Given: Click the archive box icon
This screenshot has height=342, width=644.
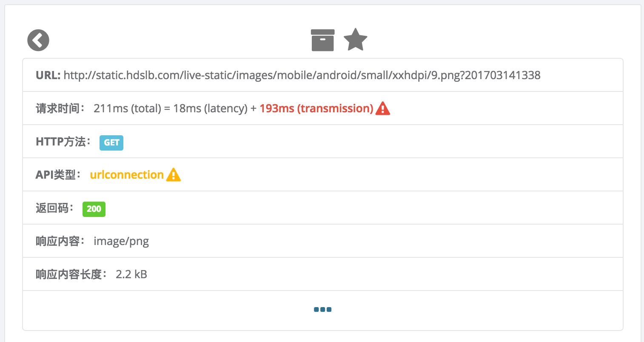Looking at the screenshot, I should click(x=322, y=40).
